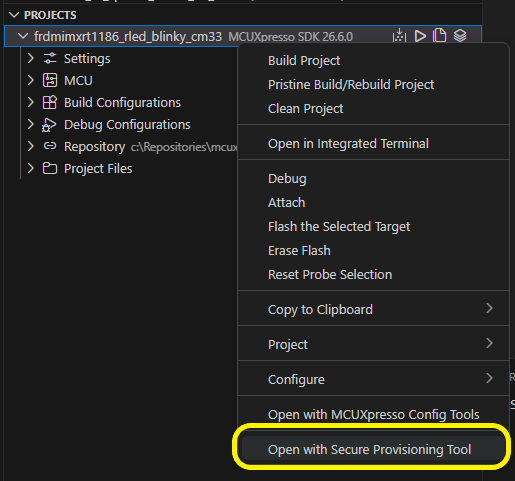Expand the Repository node
The width and height of the screenshot is (515, 481).
31,146
